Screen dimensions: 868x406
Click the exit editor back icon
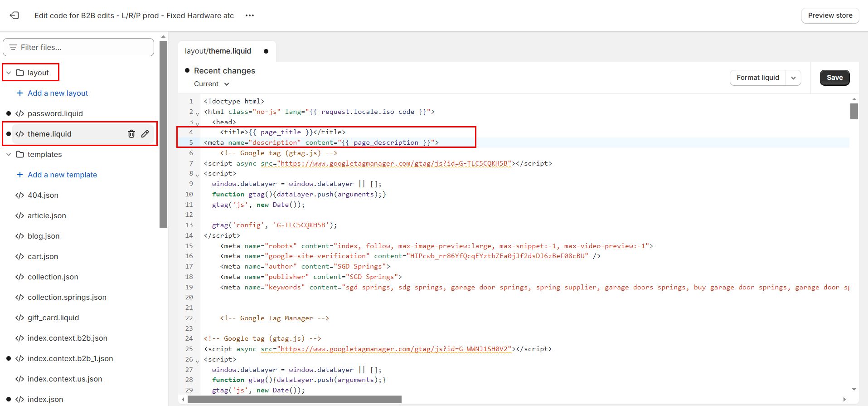pyautogui.click(x=15, y=15)
